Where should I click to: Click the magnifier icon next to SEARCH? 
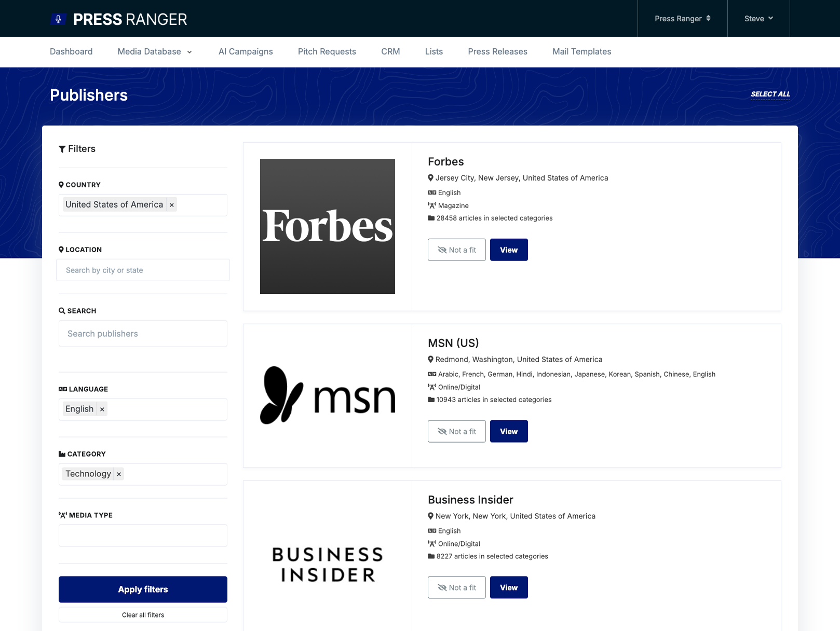pos(62,310)
